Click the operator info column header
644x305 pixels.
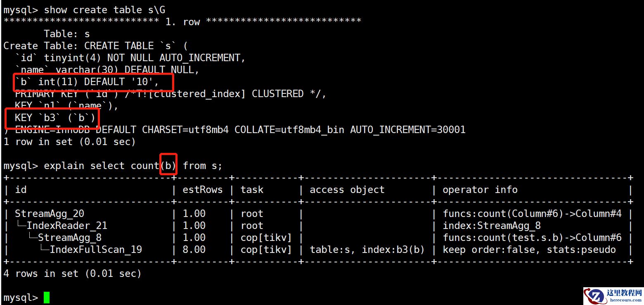[480, 190]
